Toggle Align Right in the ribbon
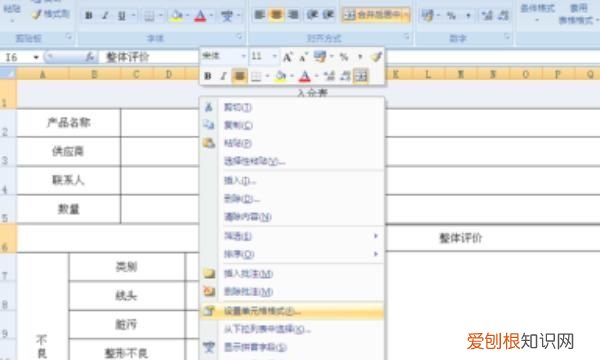The height and width of the screenshot is (360, 600). pyautogui.click(x=293, y=15)
